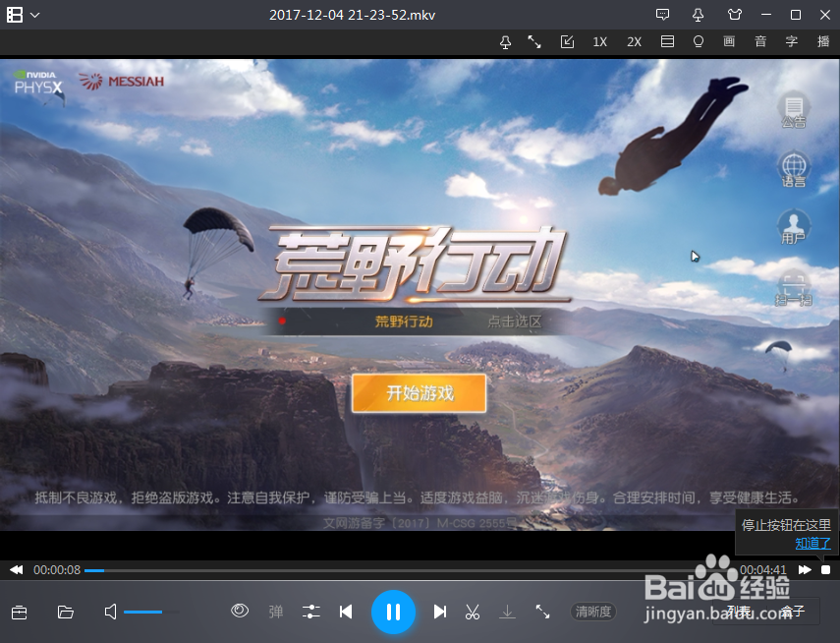The height and width of the screenshot is (643, 840).
Task: Set video size to 2X
Action: pos(635,42)
